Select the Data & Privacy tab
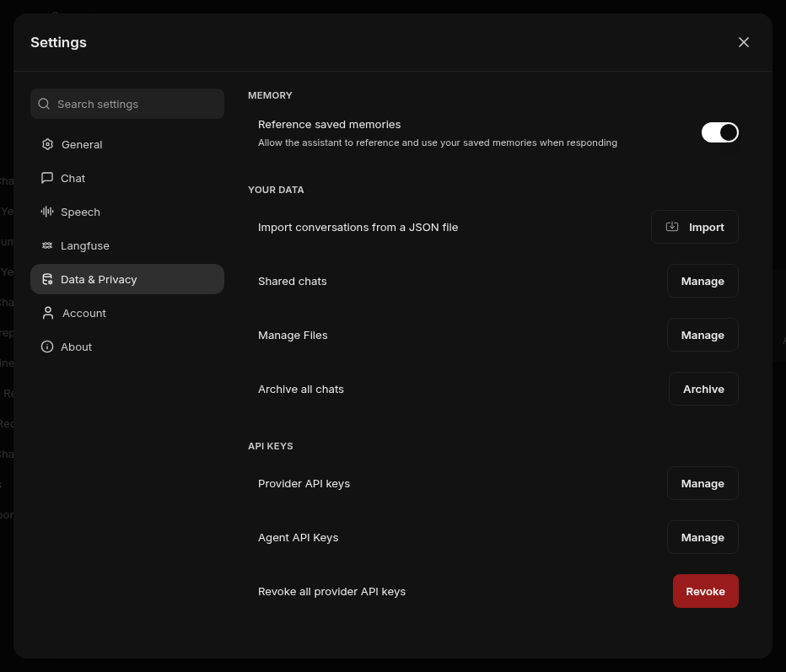This screenshot has width=786, height=672. pos(127,279)
